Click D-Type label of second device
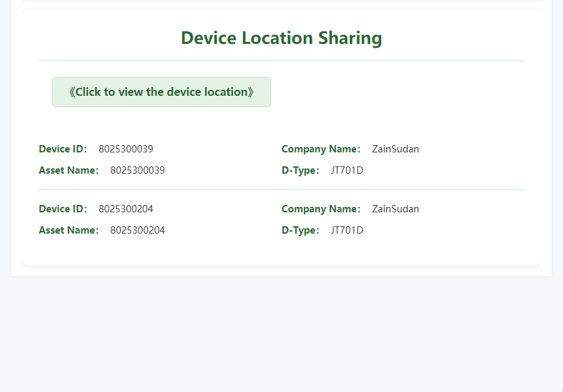563x392 pixels. 300,230
